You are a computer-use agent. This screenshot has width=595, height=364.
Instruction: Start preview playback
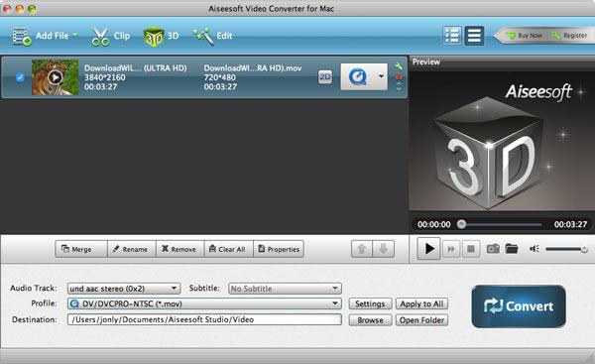click(428, 249)
